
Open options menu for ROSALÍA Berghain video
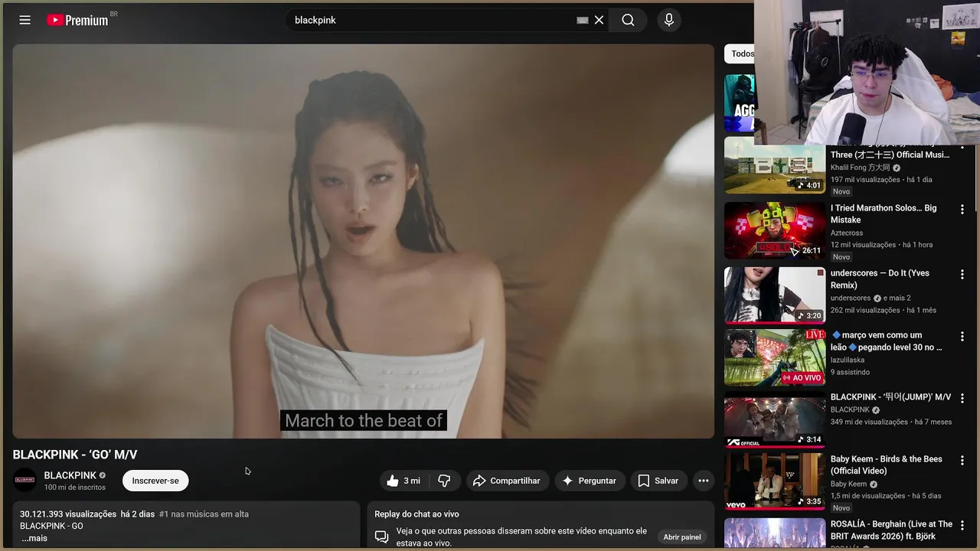coord(962,525)
